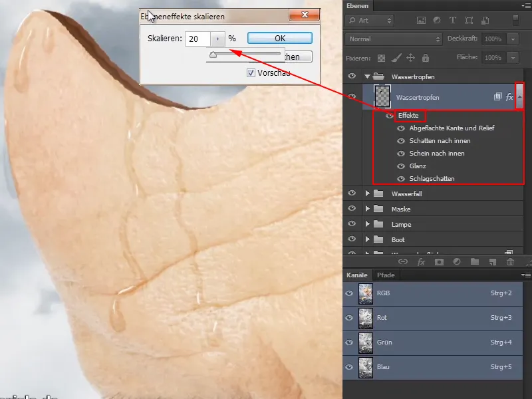This screenshot has height=399, width=532.
Task: Select the Maske group row
Action: click(x=433, y=209)
